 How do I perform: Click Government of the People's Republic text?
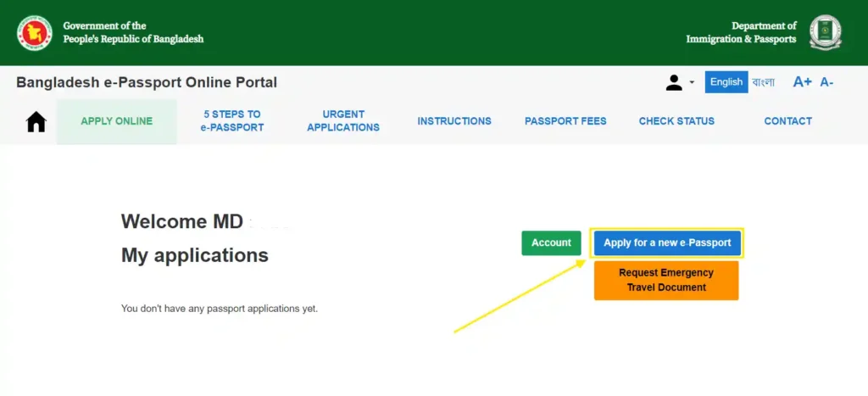tap(133, 33)
